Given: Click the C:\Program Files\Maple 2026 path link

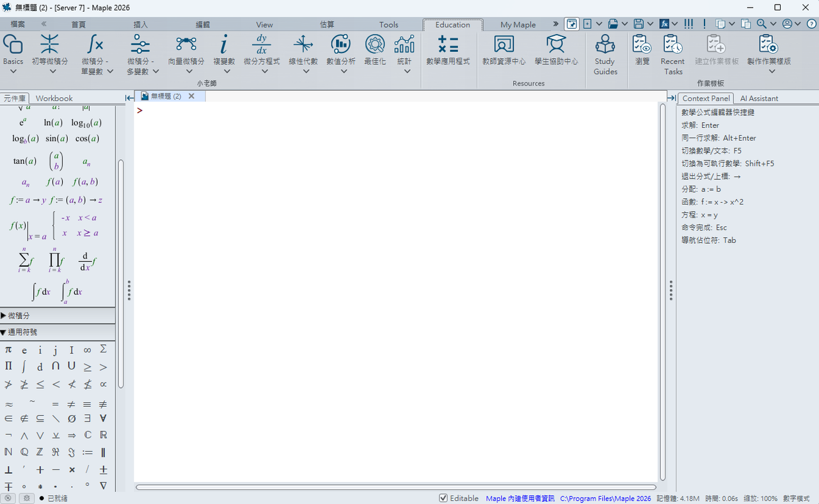Looking at the screenshot, I should click(x=605, y=498).
